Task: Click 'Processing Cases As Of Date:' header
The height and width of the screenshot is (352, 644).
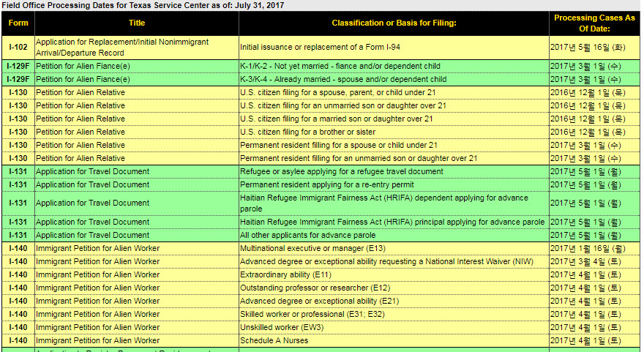Action: click(x=594, y=23)
